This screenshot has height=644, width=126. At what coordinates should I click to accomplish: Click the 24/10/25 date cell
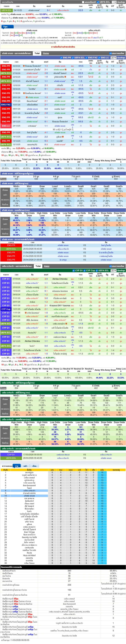tap(18, 11)
